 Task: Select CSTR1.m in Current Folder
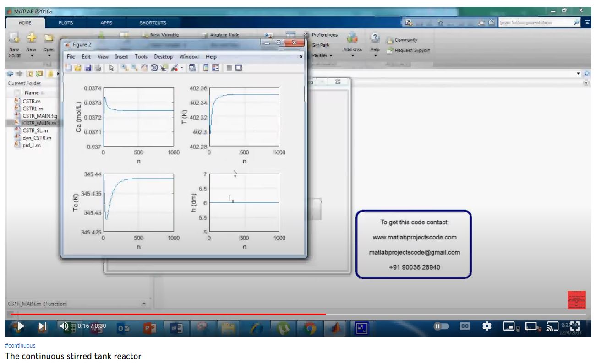click(33, 109)
